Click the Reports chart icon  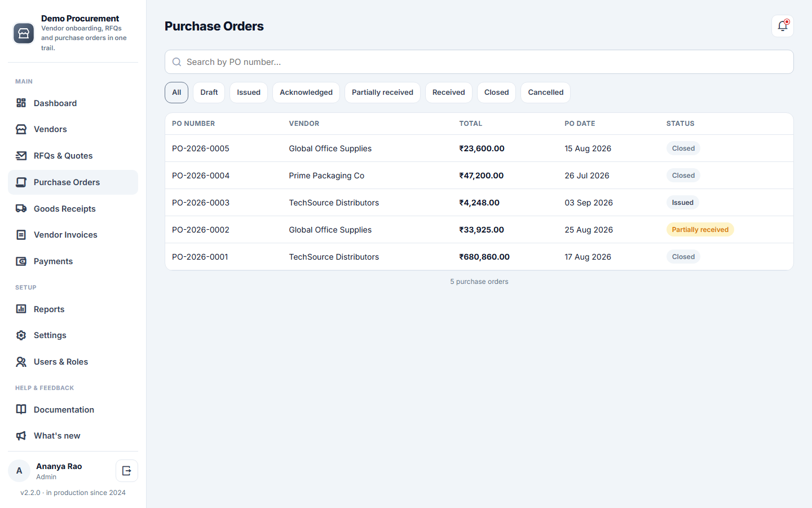pos(21,309)
